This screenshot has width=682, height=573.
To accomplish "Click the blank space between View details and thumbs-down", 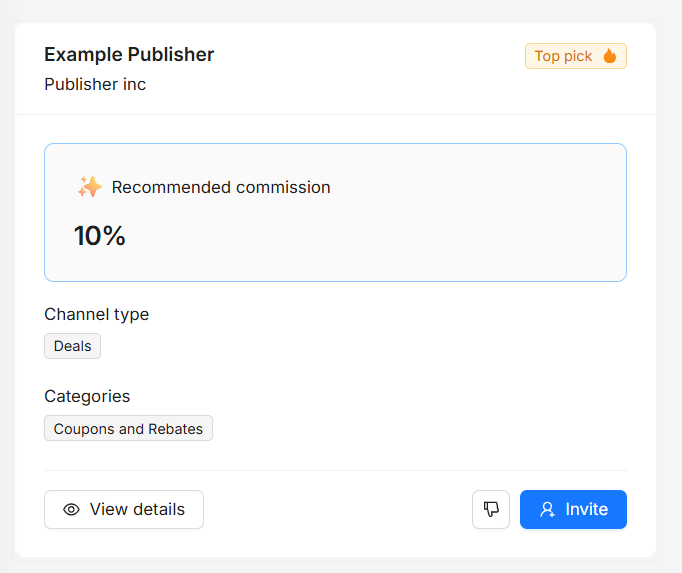I will pos(338,509).
